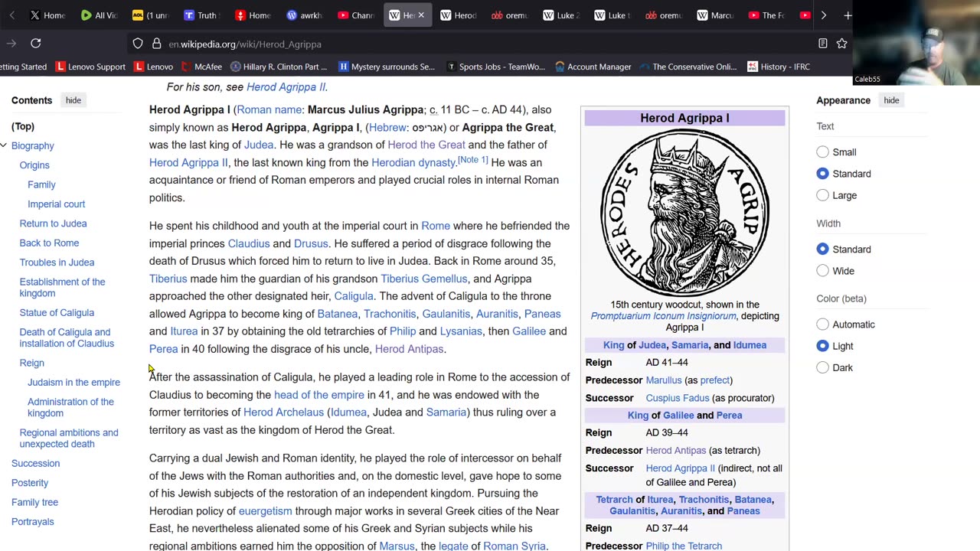Image resolution: width=980 pixels, height=551 pixels.
Task: Go to Imperial court section in Contents
Action: coord(57,204)
